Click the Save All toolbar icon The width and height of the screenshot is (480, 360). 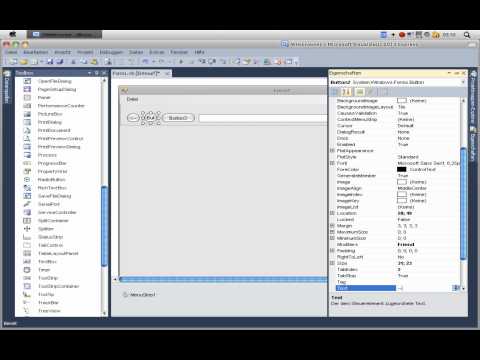[x=60, y=61]
